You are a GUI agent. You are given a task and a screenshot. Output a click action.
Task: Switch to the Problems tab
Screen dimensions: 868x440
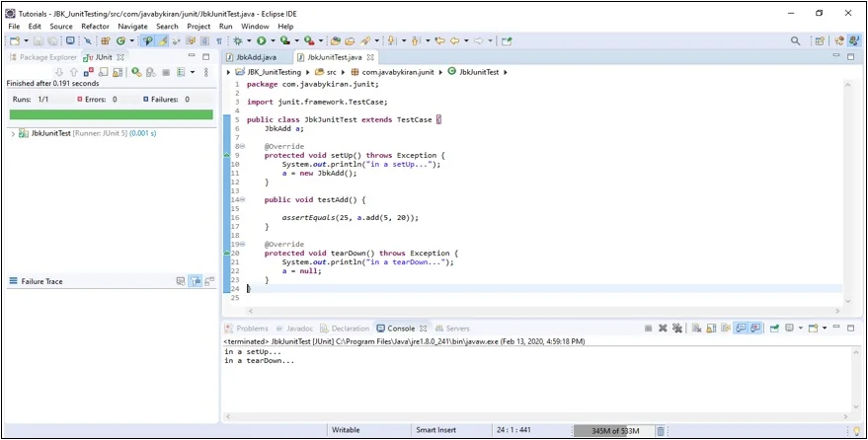[246, 329]
